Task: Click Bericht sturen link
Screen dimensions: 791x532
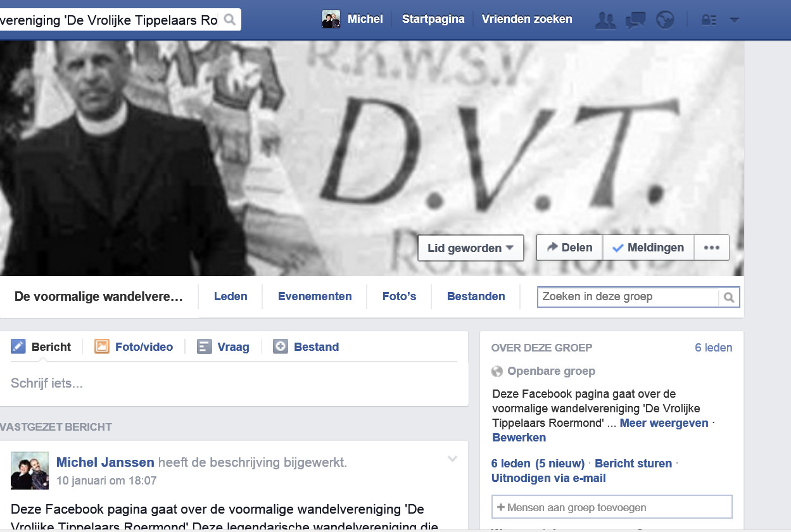Action: coord(633,464)
